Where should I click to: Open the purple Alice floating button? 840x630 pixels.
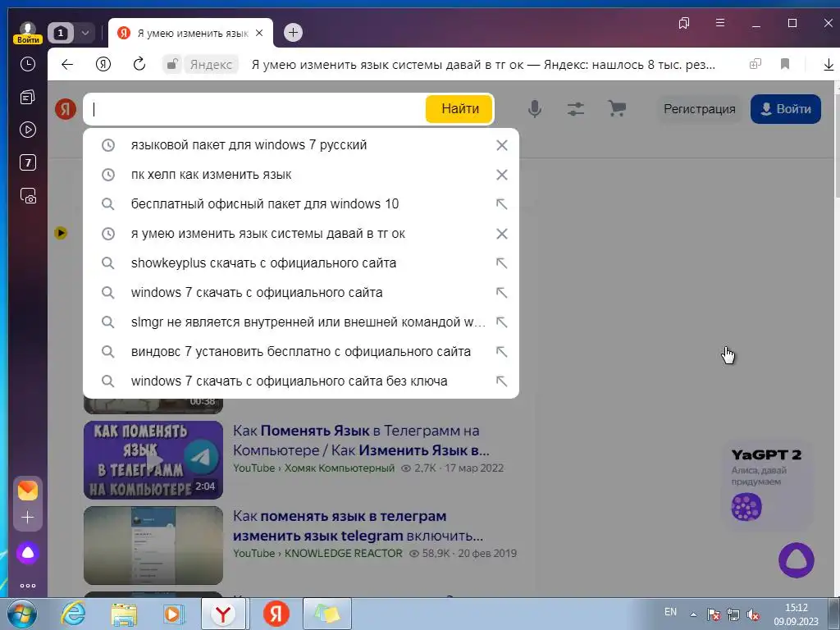click(x=796, y=559)
